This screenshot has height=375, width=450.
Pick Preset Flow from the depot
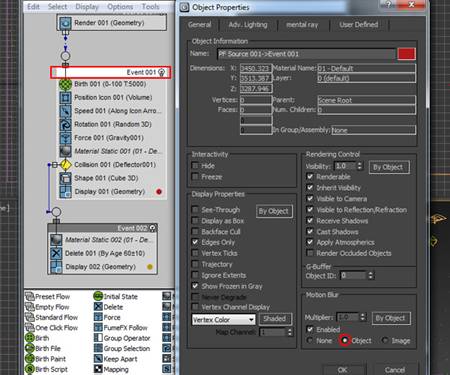(48, 296)
